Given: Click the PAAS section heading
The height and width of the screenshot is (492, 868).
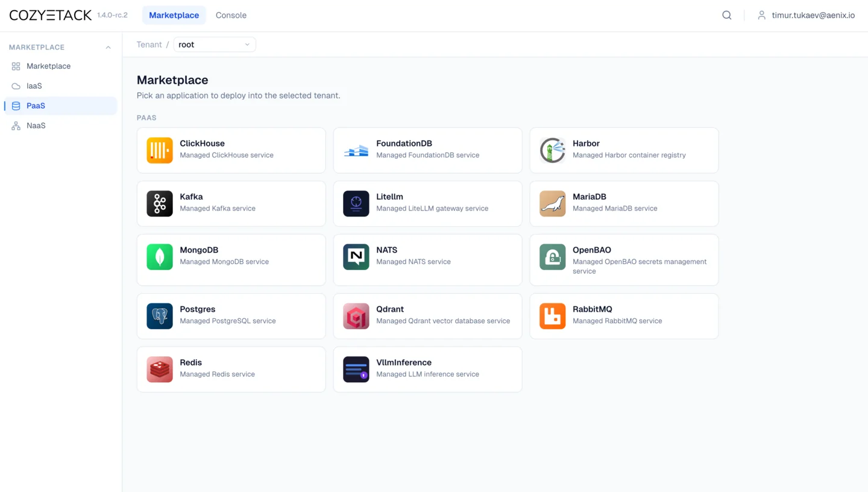Looking at the screenshot, I should [x=146, y=118].
